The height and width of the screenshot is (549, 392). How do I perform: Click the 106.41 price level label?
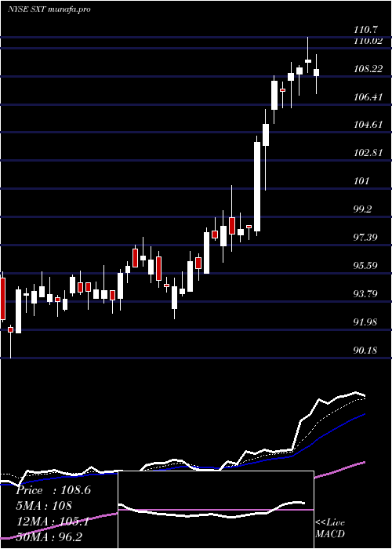coord(368,97)
